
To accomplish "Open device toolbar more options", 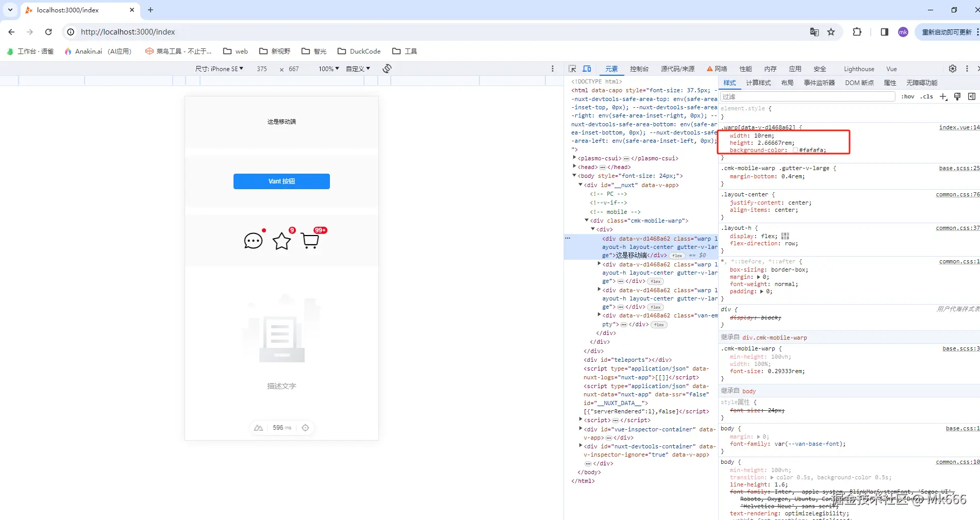I will coord(553,69).
